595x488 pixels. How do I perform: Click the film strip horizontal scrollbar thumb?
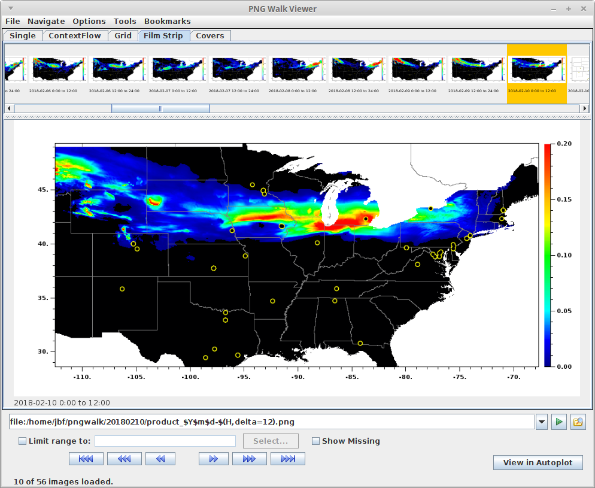point(161,109)
